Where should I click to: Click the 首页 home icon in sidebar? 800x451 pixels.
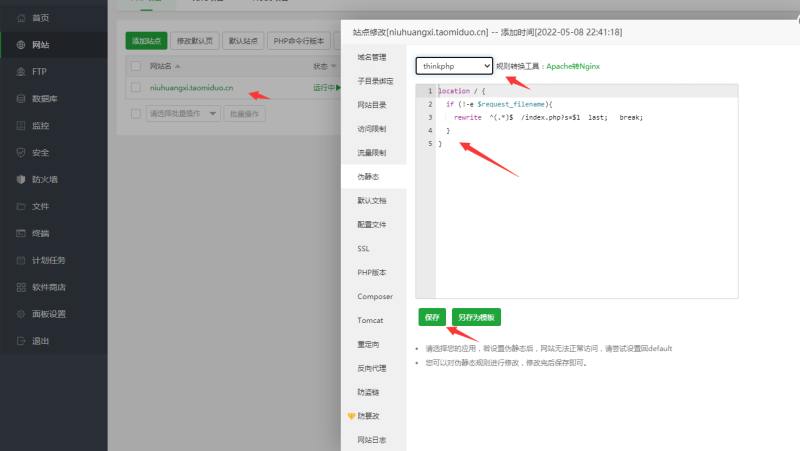20,18
